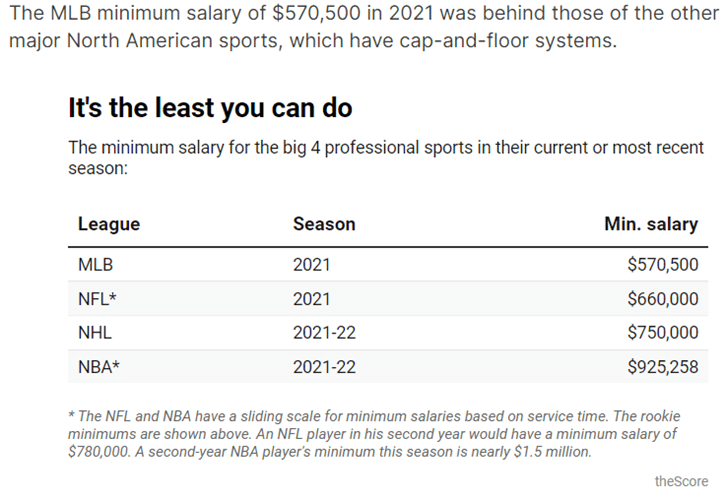Click the $660,000 salary cell
725x499 pixels.
click(662, 299)
